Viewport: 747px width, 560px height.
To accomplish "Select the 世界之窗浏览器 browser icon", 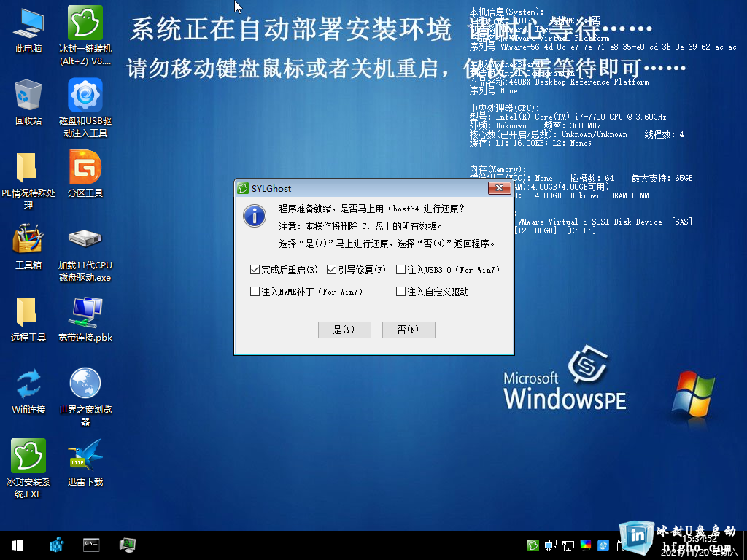I will [x=85, y=397].
